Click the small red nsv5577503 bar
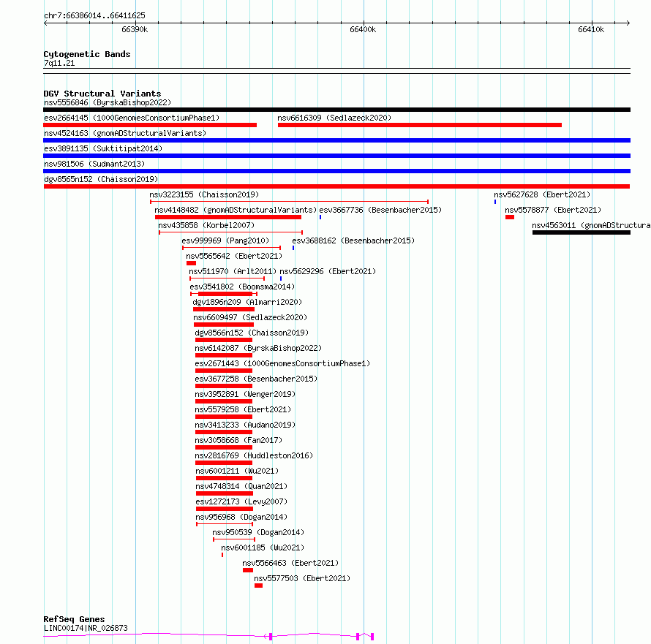The width and height of the screenshot is (651, 644). [259, 586]
